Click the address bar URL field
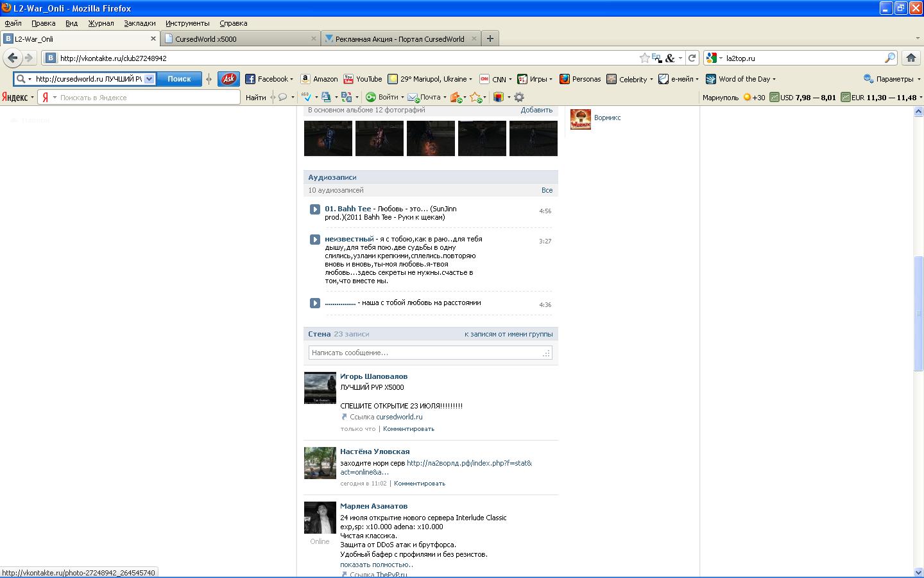The image size is (924, 578). (346, 58)
